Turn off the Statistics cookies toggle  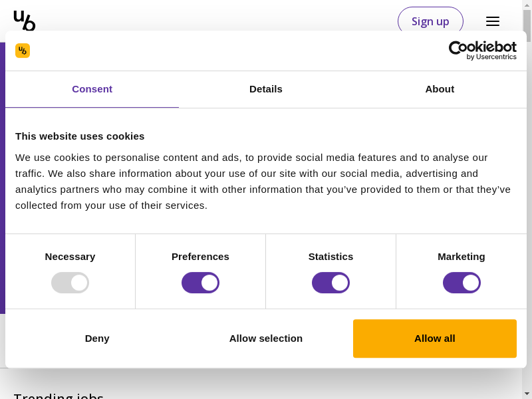pyautogui.click(x=331, y=283)
